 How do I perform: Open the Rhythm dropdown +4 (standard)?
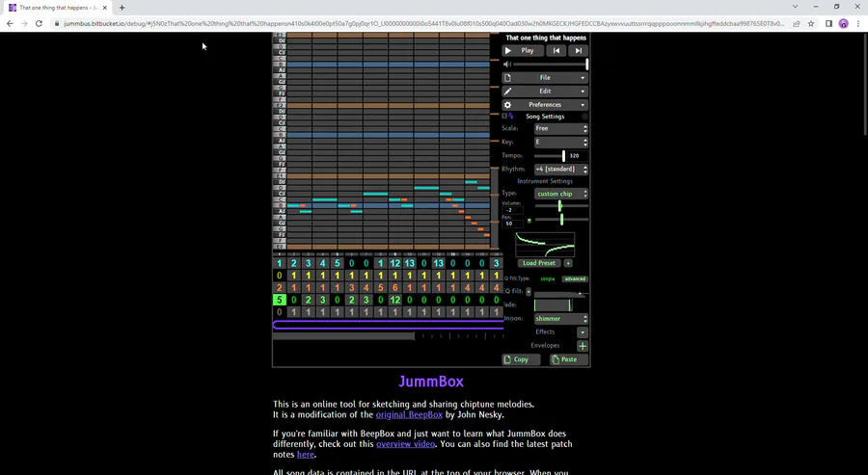[560, 170]
